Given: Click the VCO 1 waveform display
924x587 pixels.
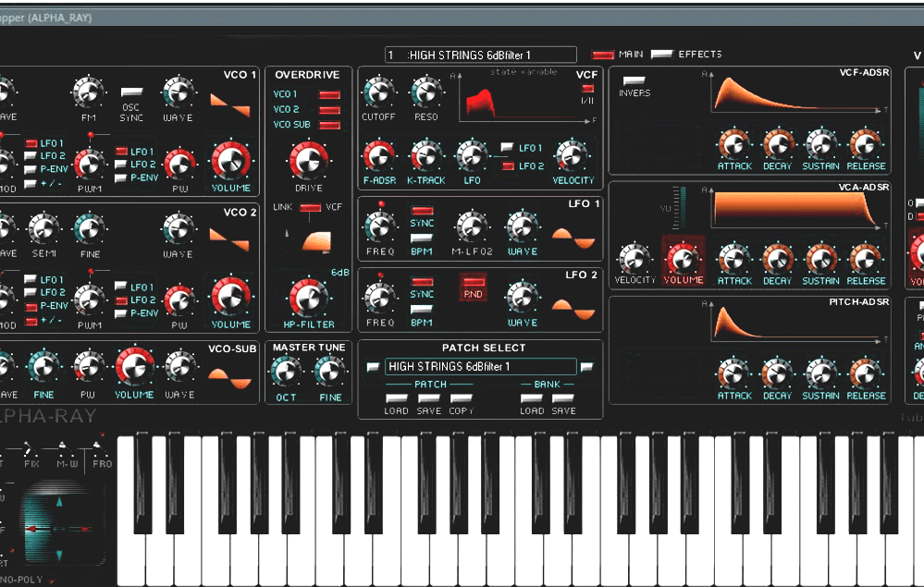Looking at the screenshot, I should (x=230, y=105).
